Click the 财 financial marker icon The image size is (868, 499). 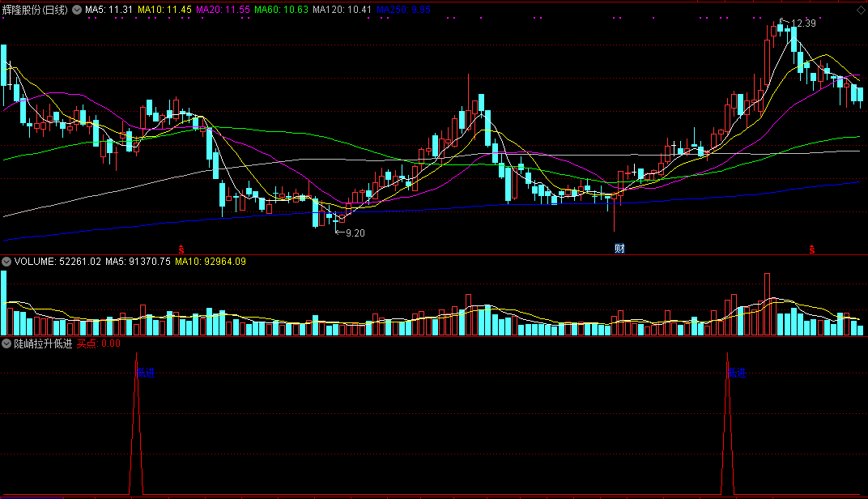(619, 249)
